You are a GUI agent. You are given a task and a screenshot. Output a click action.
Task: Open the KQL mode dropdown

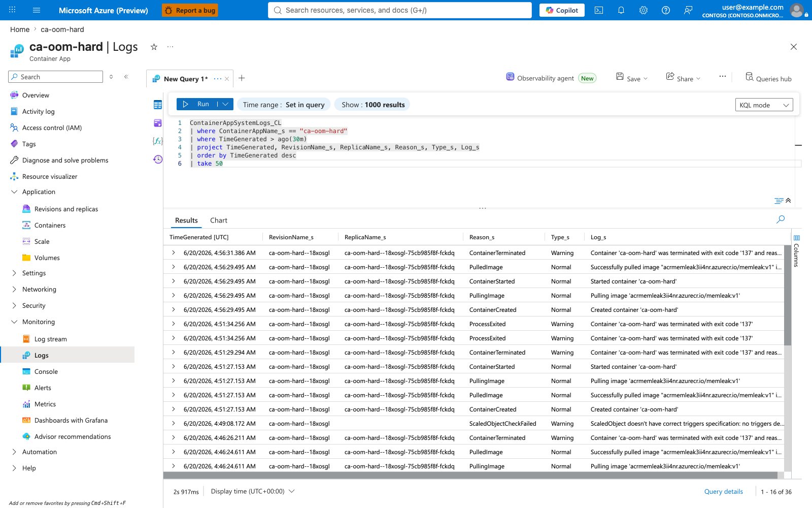(x=764, y=105)
